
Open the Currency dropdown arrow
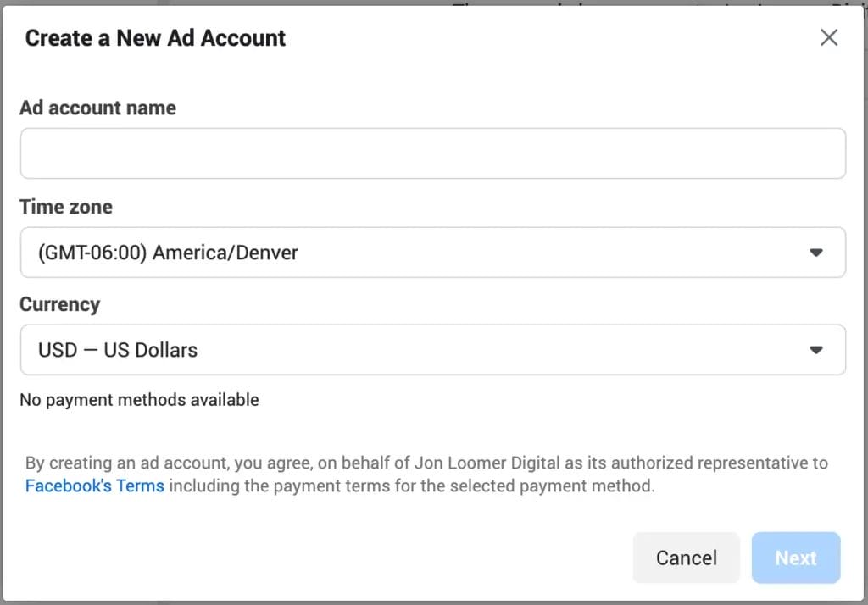[x=816, y=349]
